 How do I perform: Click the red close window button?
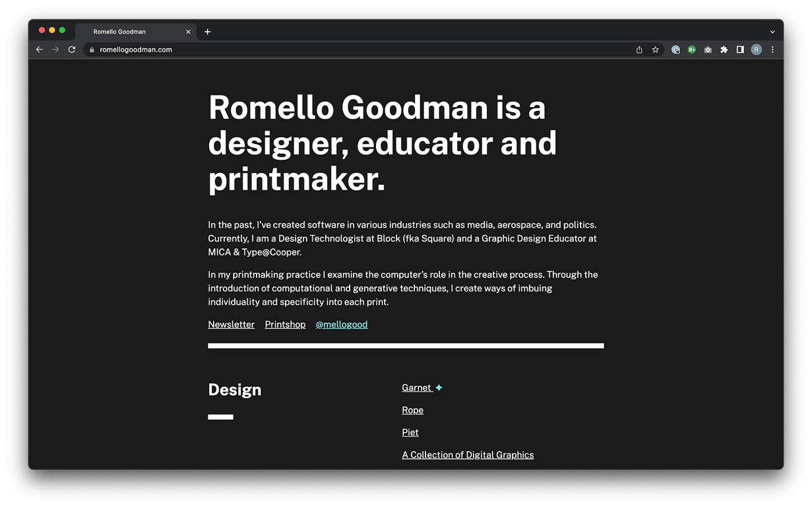[x=42, y=30]
